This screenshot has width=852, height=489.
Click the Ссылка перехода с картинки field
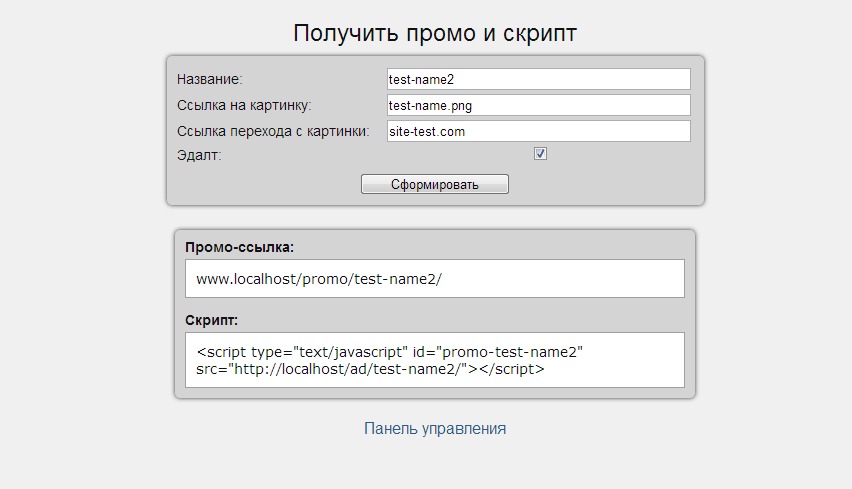(x=538, y=131)
